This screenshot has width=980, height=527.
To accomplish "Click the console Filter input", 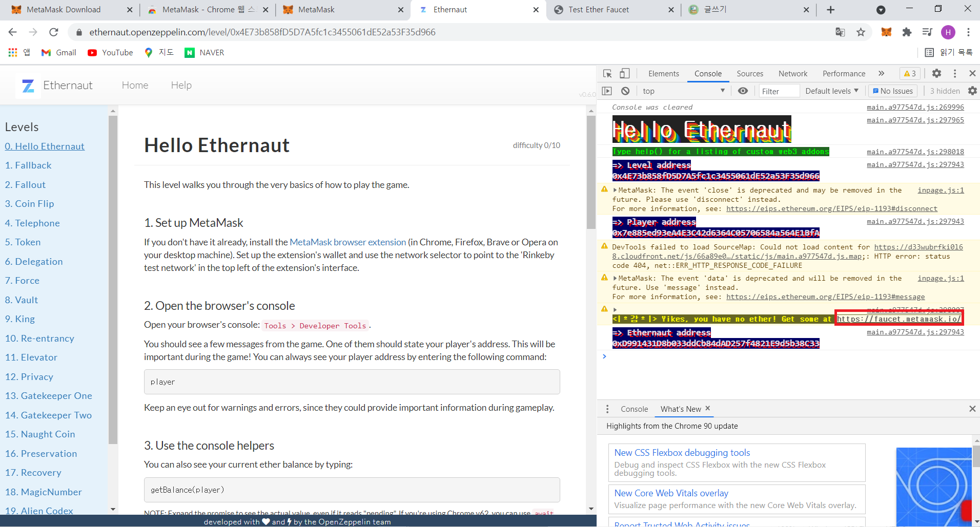I will coord(779,91).
